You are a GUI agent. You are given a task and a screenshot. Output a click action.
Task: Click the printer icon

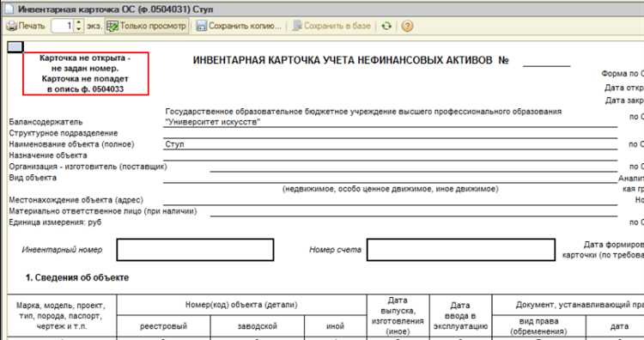(12, 26)
